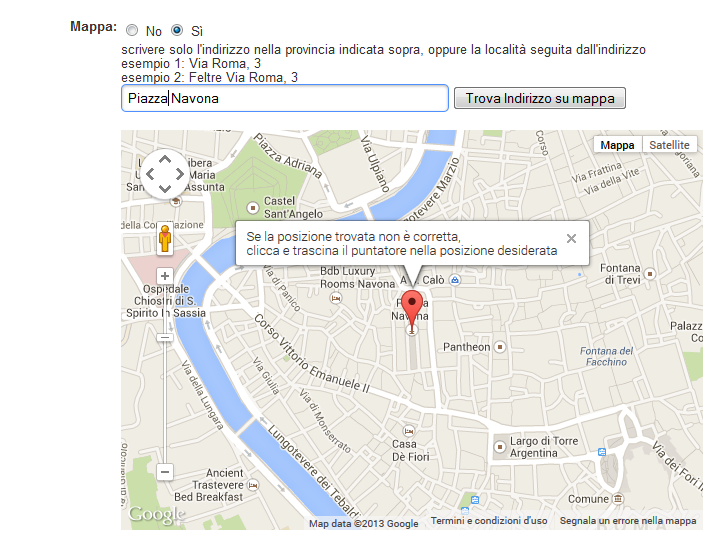
Task: Click the Comune museum icon
Action: 618,498
